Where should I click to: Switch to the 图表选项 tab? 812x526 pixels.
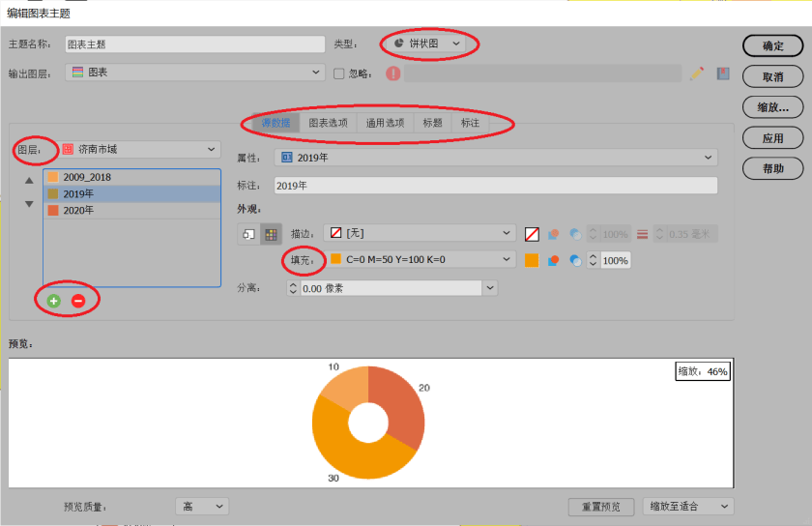pyautogui.click(x=328, y=123)
